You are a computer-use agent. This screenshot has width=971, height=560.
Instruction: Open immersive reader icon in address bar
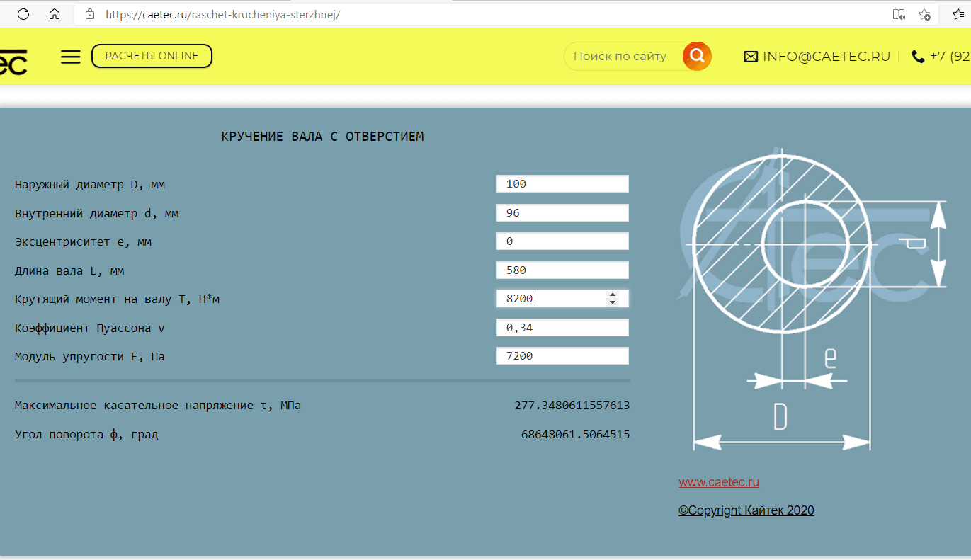[899, 14]
